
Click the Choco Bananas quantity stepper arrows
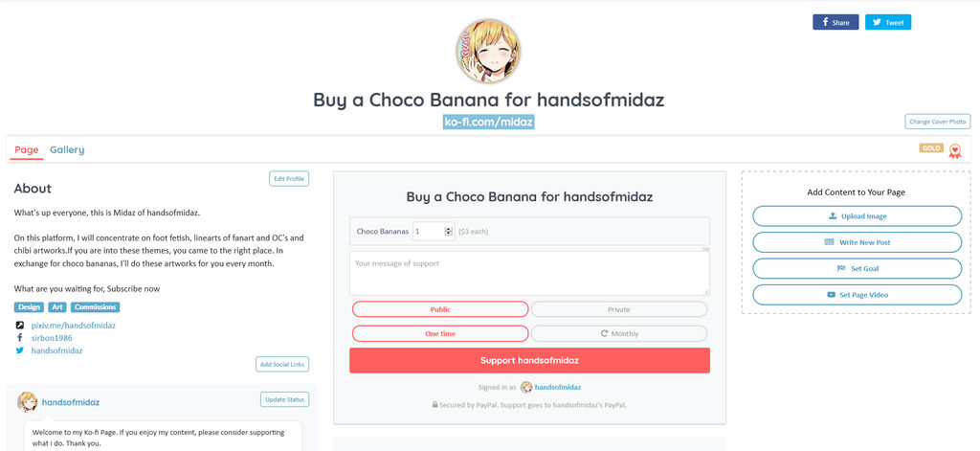tap(448, 232)
